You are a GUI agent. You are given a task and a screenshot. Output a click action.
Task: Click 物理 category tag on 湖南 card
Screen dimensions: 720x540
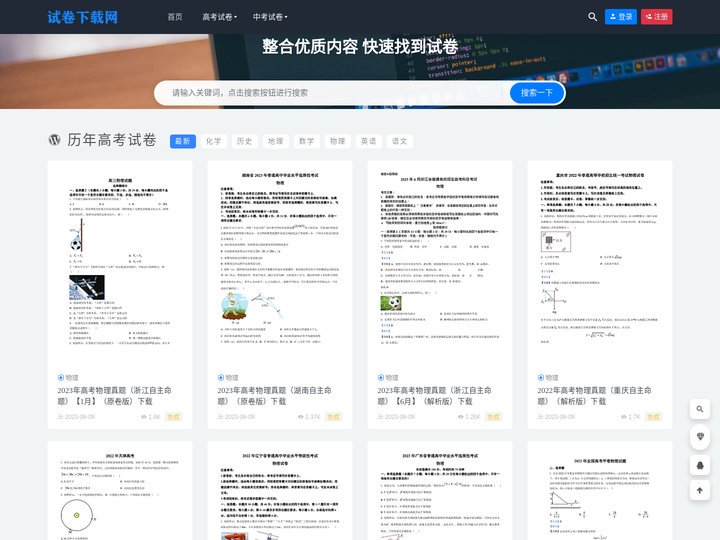tap(228, 377)
